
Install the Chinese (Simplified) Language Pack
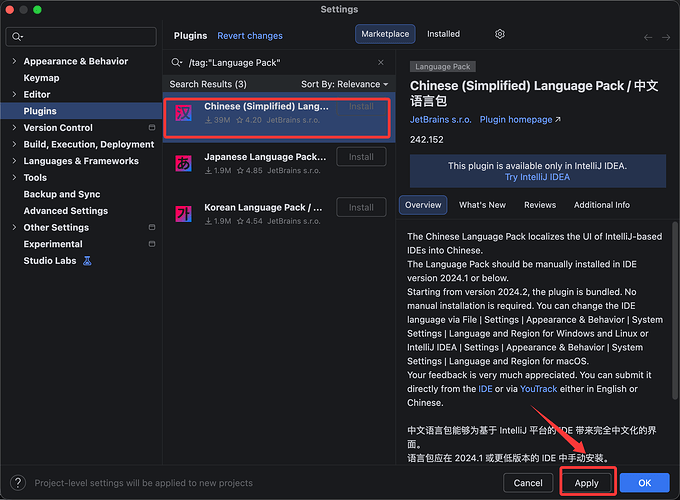click(361, 107)
